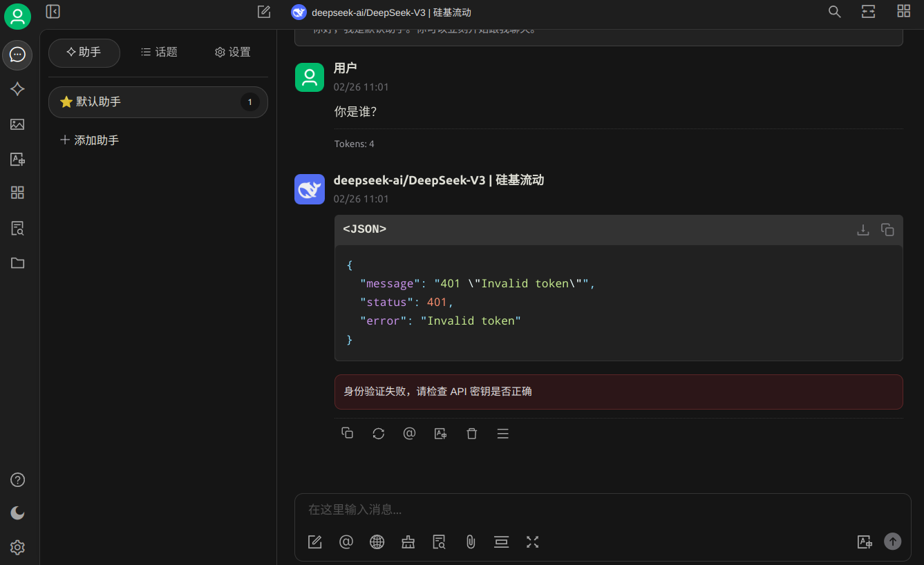This screenshot has width=924, height=565.
Task: Download the JSON code block
Action: pos(862,230)
